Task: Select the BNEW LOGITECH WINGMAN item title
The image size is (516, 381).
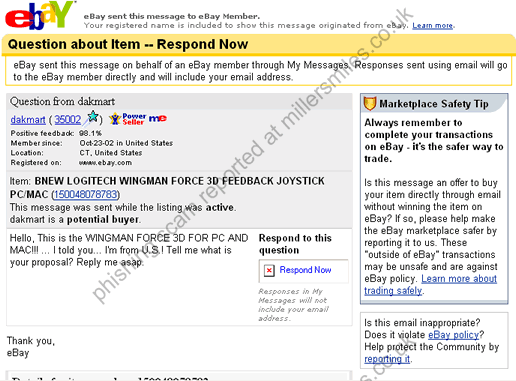Action: click(167, 187)
